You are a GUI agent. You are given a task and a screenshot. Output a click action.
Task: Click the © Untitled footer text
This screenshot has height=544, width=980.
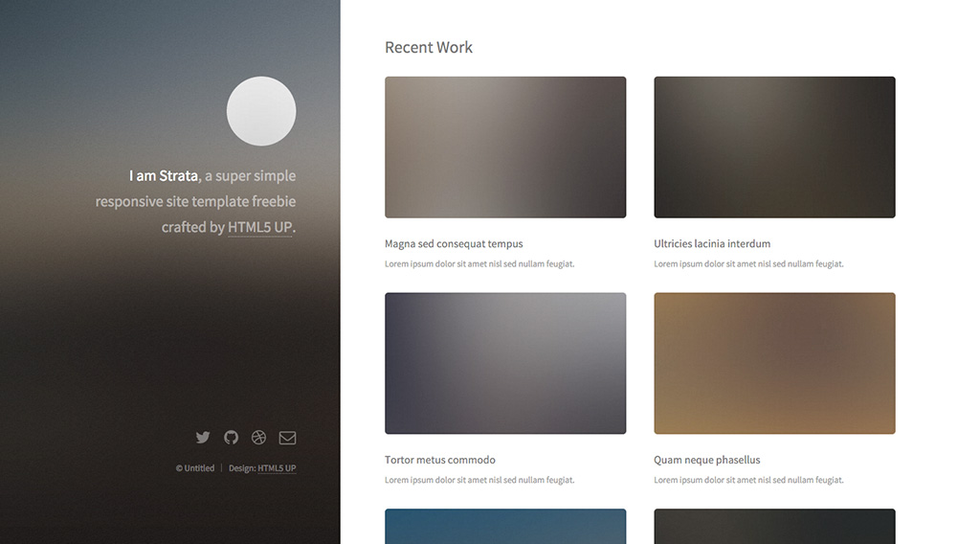tap(195, 467)
